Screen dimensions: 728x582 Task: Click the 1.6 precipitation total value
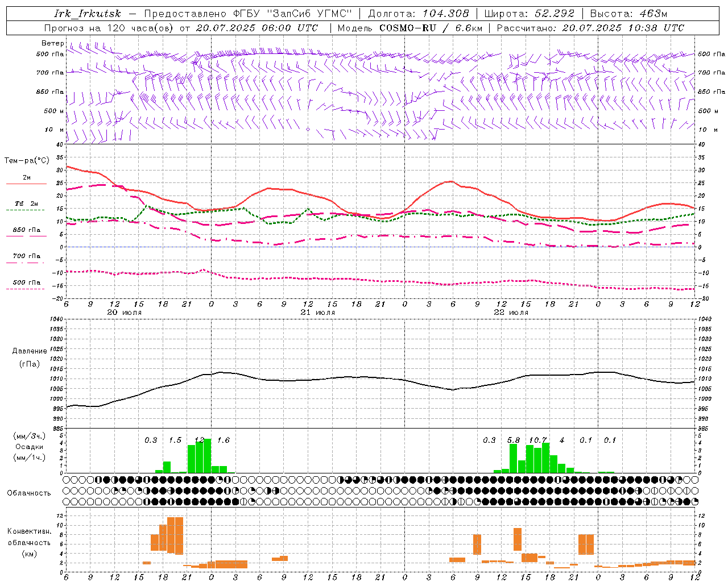point(224,440)
